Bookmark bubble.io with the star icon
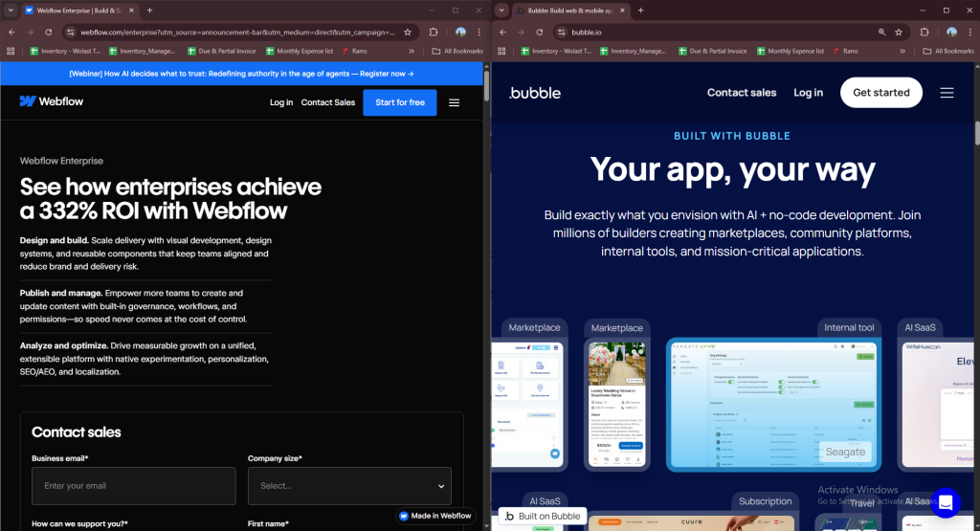 pyautogui.click(x=899, y=32)
